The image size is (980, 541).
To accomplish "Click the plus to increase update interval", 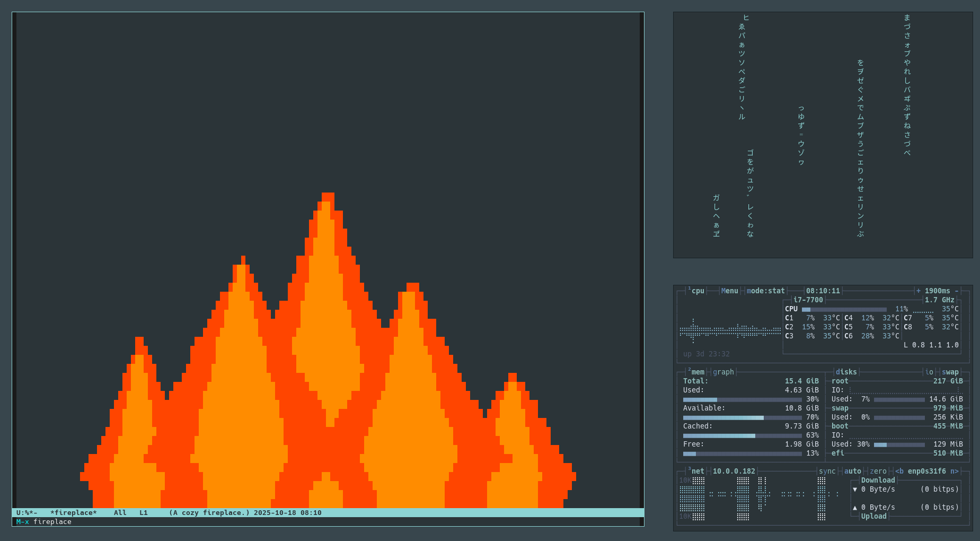I will [919, 291].
